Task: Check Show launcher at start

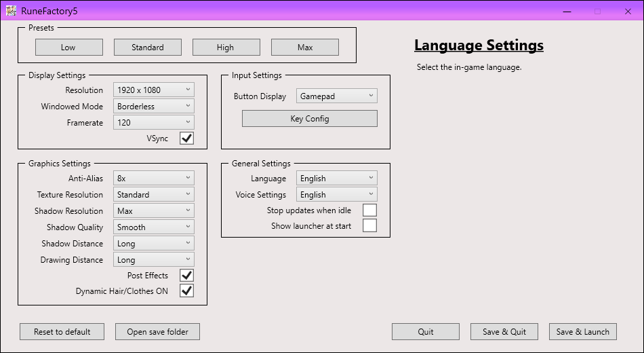Action: click(369, 226)
